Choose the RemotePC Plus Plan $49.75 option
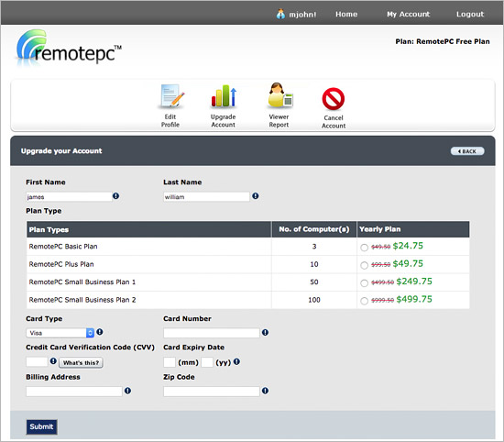 pos(364,265)
